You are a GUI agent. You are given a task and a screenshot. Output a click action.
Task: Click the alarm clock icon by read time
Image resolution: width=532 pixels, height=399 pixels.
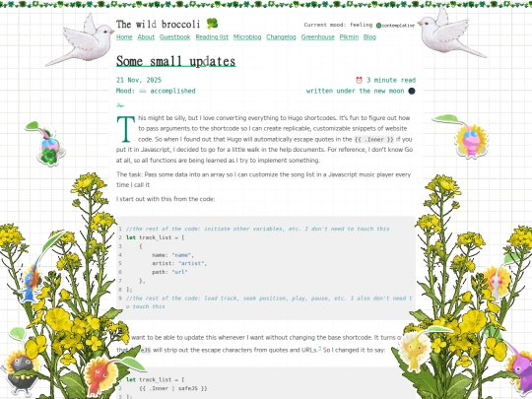359,80
